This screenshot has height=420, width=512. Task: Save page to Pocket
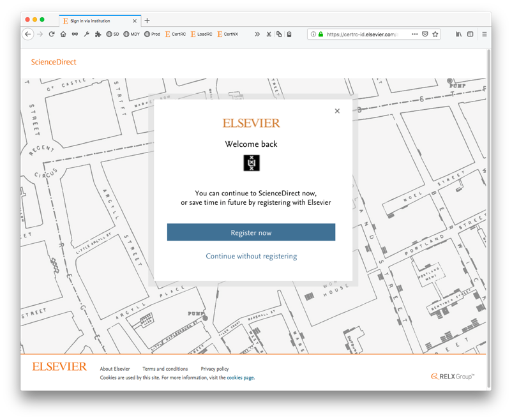(x=425, y=34)
